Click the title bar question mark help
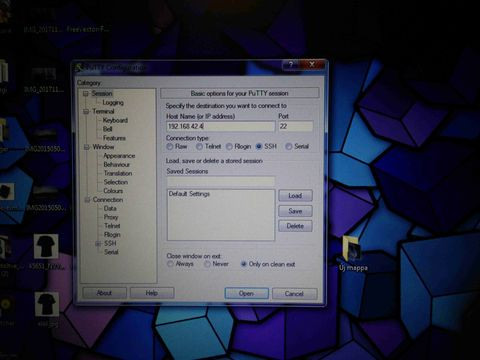The image size is (480, 360). 291,64
